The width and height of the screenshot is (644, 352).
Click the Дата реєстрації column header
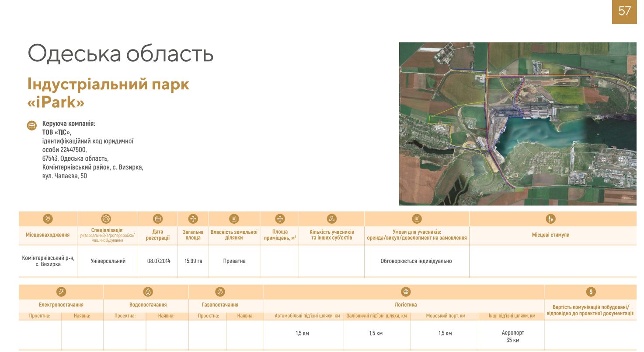(158, 235)
